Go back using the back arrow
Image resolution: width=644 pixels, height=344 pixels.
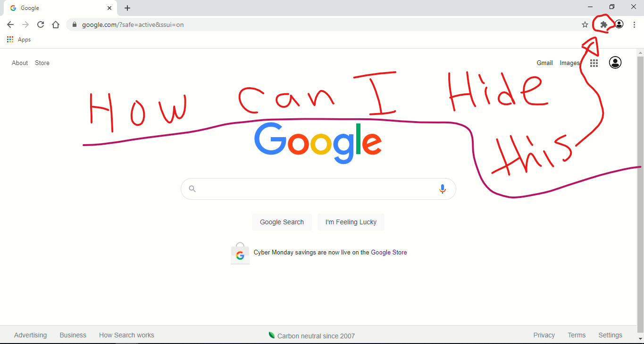pos(10,25)
